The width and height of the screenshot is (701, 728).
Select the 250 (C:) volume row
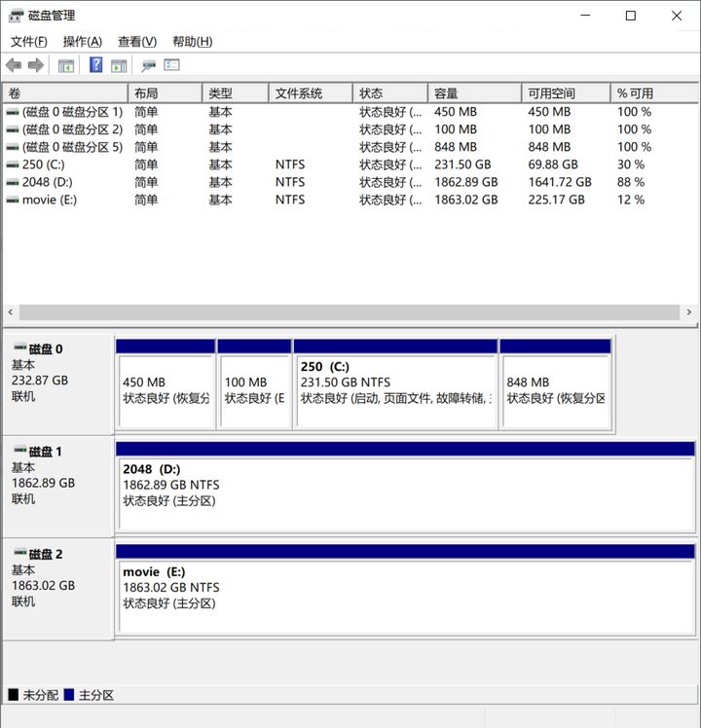350,164
